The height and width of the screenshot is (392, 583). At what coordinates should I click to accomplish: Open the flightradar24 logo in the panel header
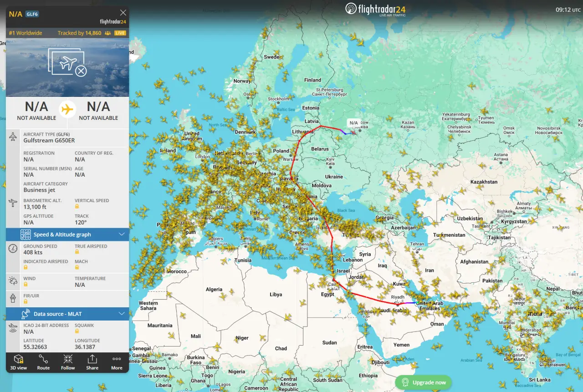click(x=113, y=21)
